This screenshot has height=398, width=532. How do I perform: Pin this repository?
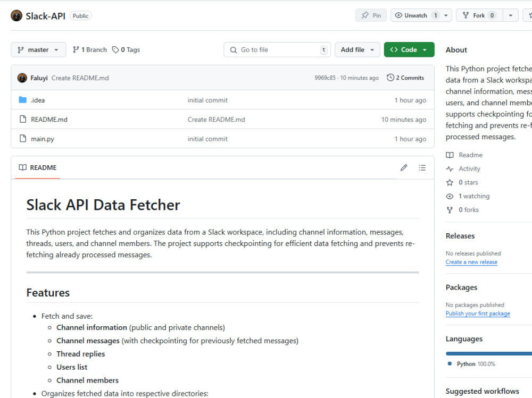[x=371, y=15]
